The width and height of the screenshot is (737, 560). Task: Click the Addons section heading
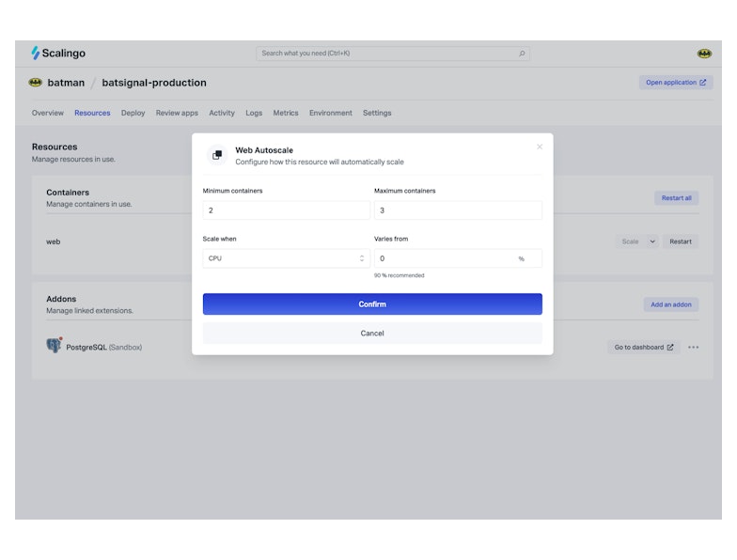tap(61, 299)
